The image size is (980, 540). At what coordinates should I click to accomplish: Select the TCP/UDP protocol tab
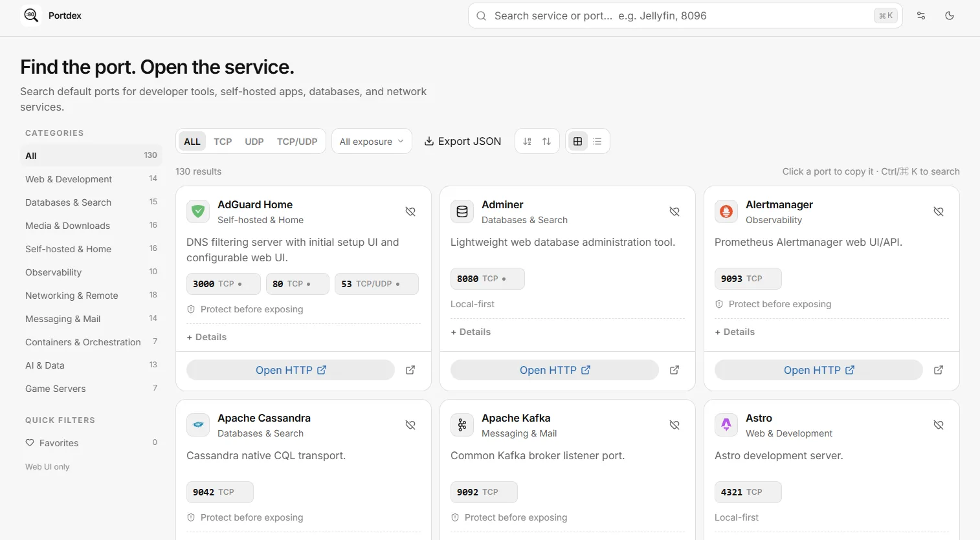(x=297, y=141)
